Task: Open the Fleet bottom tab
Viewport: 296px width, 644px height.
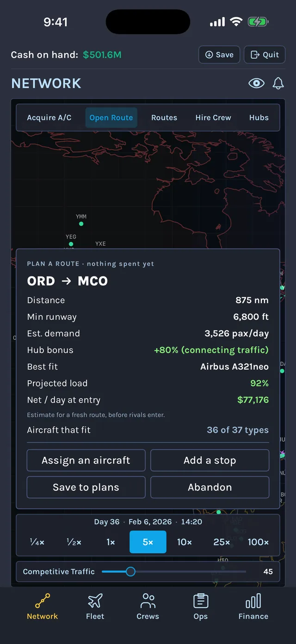Action: point(95,606)
